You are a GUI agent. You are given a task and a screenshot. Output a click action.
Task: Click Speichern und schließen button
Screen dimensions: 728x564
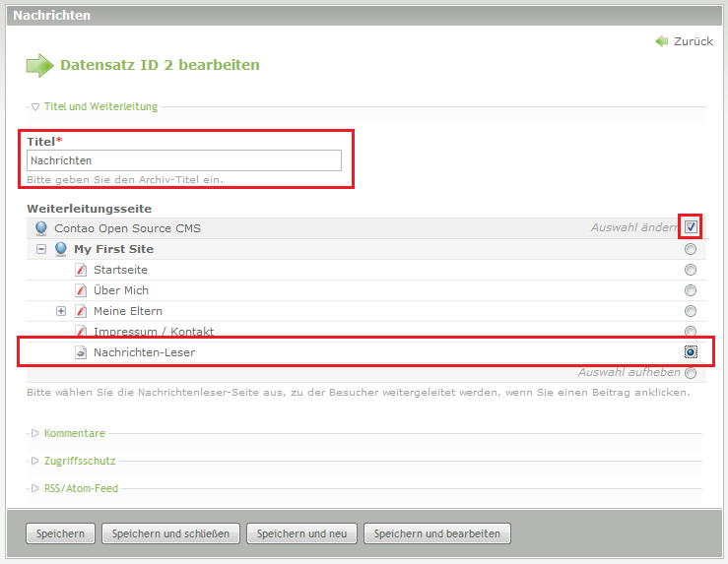pyautogui.click(x=170, y=533)
